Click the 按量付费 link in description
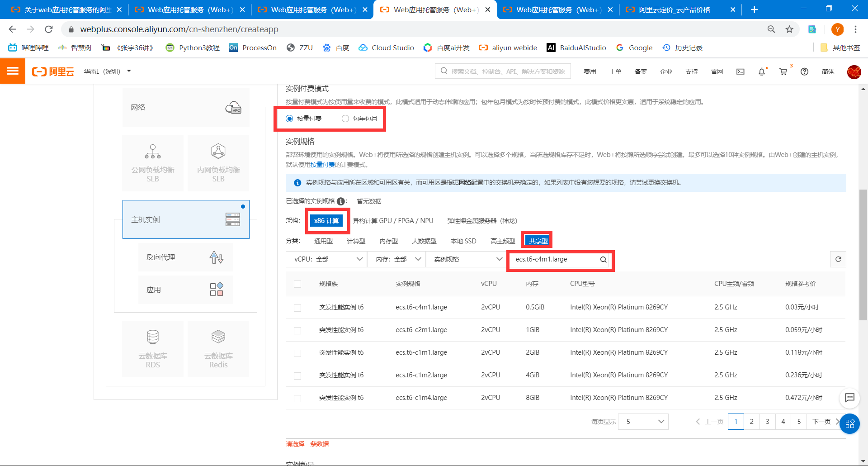Image resolution: width=868 pixels, height=466 pixels. click(322, 165)
